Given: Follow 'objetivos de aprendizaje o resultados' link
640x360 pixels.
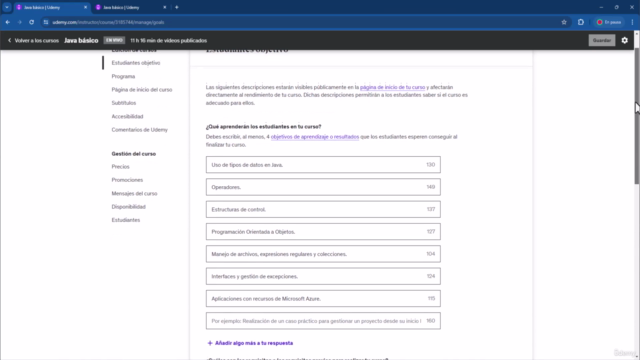Looking at the screenshot, I should pyautogui.click(x=315, y=137).
